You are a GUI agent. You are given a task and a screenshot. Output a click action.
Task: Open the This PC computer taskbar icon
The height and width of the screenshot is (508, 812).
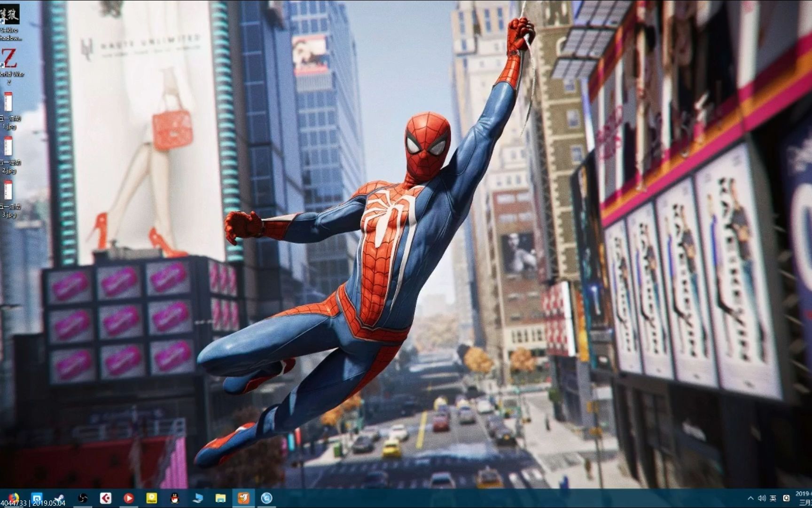click(x=197, y=498)
